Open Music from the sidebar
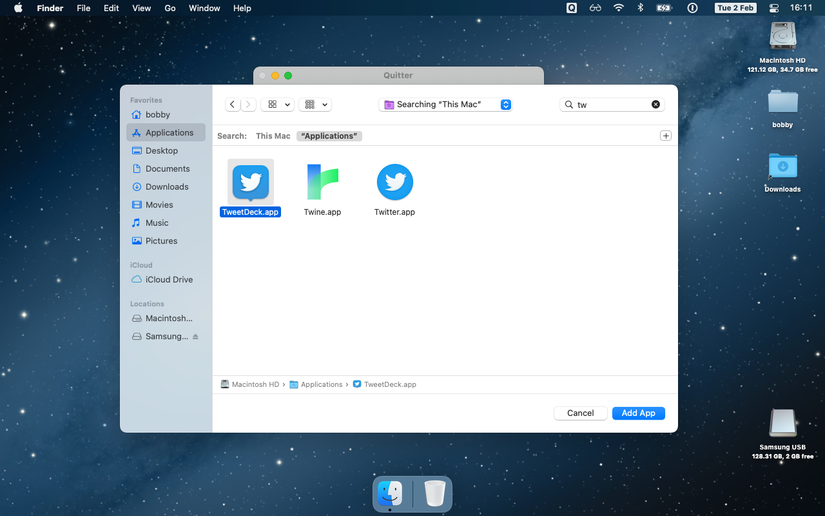The height and width of the screenshot is (516, 825). pyautogui.click(x=166, y=222)
